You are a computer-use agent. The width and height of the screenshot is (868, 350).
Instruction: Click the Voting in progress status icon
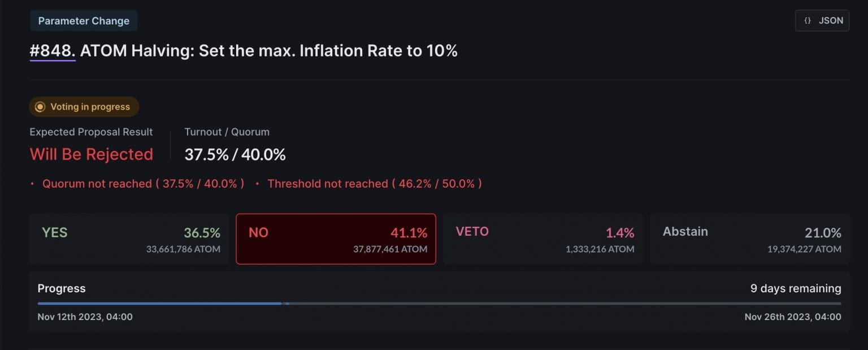40,107
